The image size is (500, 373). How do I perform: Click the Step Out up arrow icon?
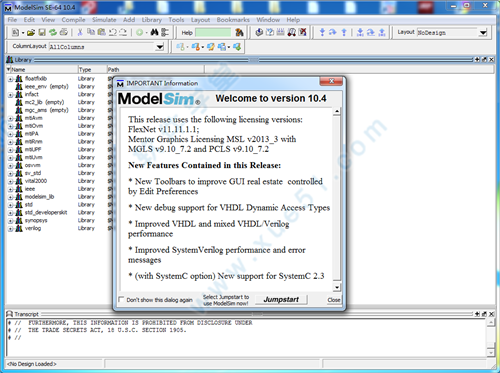tap(344, 32)
